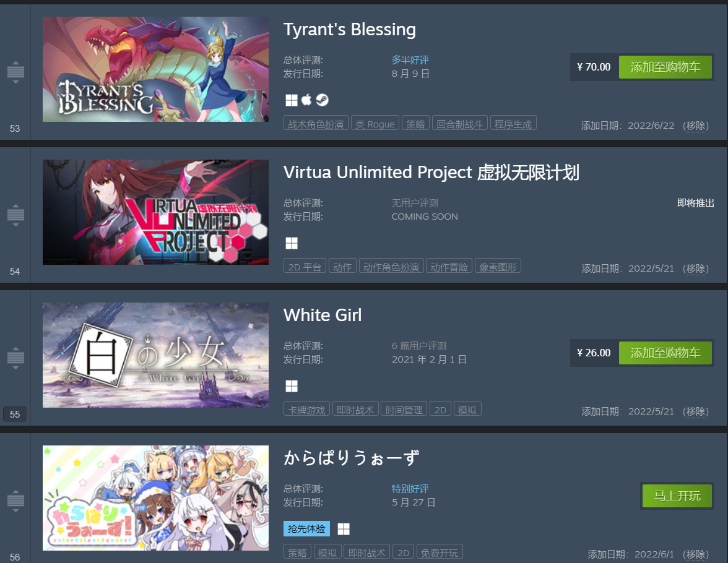
Task: Click the Windows icon under Virtua Unlimited Project
Action: click(x=292, y=243)
